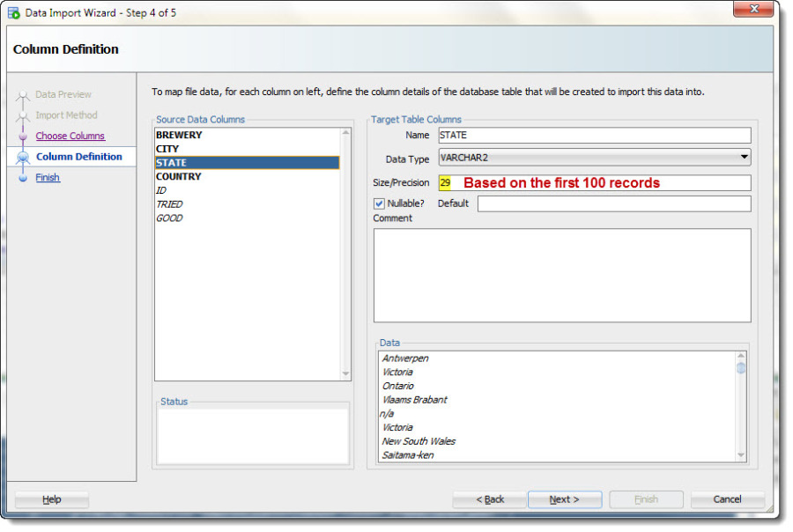This screenshot has width=793, height=532.
Task: Go to the Choose Columns step link
Action: pyautogui.click(x=70, y=136)
